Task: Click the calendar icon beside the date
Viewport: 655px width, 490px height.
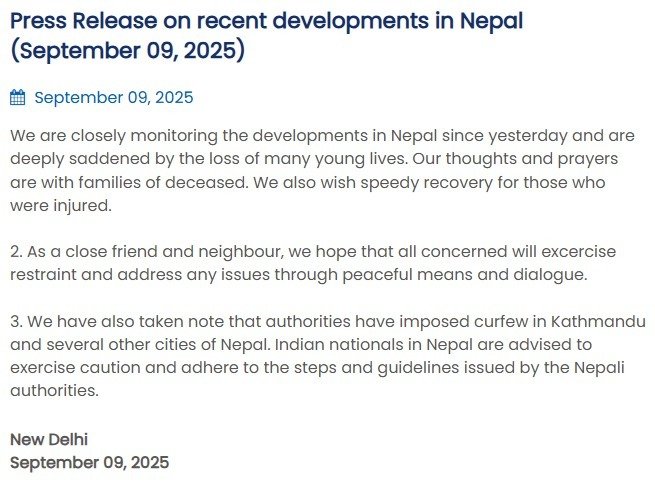Action: coord(18,98)
